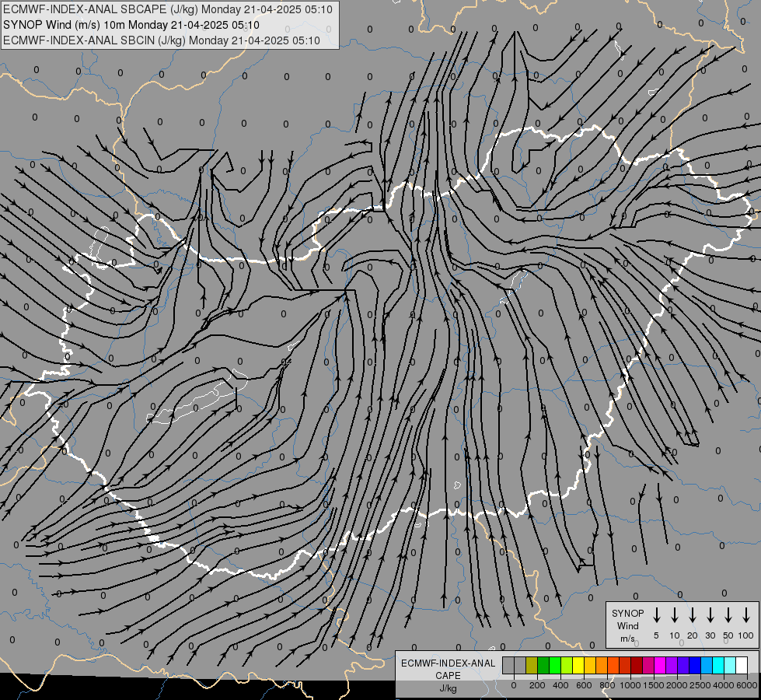
Task: Pick the orange swatch left of 800 tick
Action: click(x=602, y=665)
